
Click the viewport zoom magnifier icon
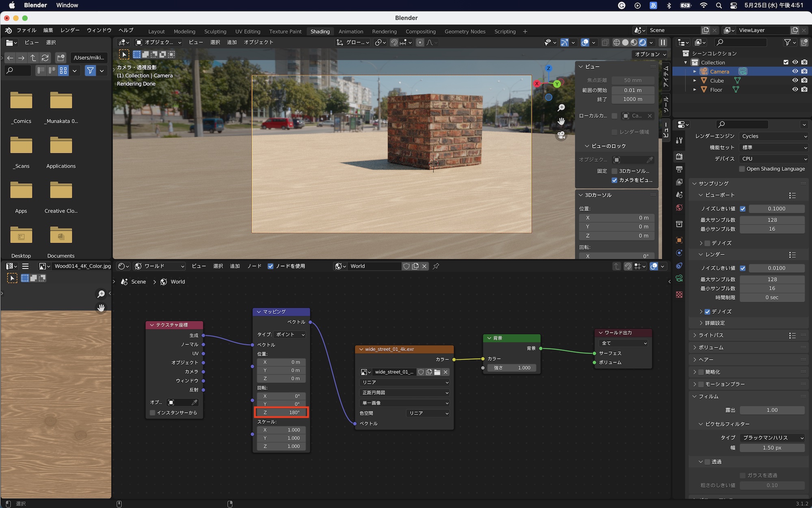point(561,108)
